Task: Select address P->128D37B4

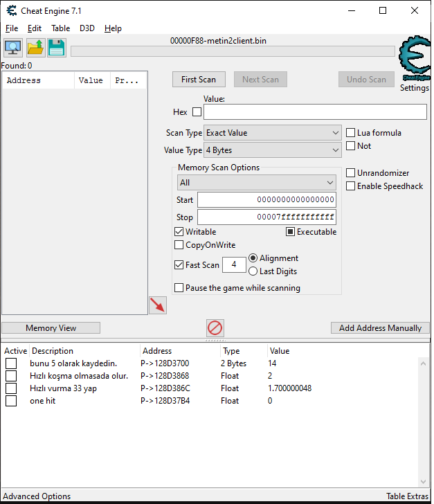Action: pos(165,401)
